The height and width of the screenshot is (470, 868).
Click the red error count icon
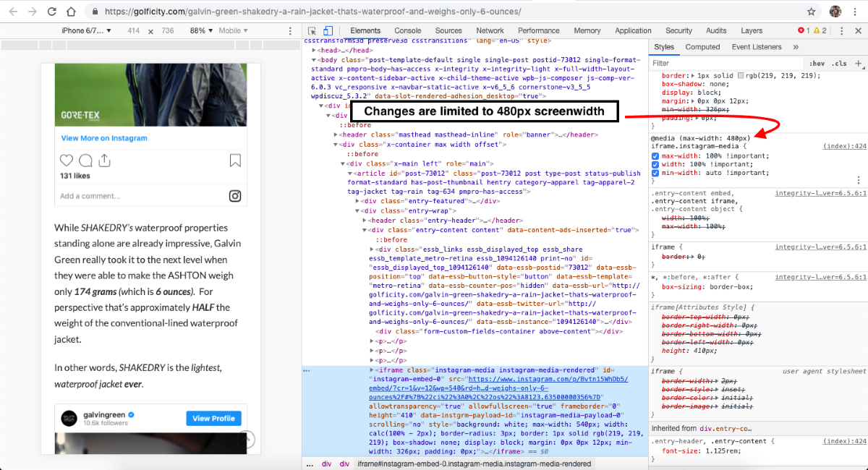(803, 31)
